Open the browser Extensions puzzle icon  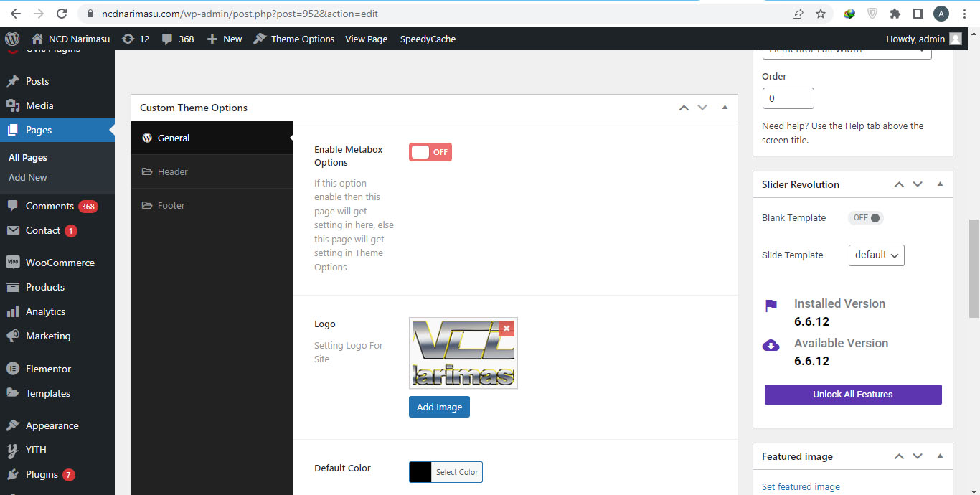(x=895, y=14)
